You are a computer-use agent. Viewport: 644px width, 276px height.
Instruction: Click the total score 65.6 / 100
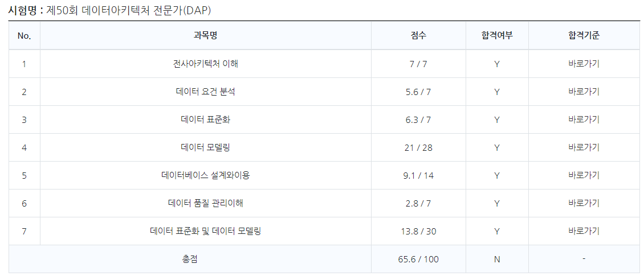coord(418,259)
